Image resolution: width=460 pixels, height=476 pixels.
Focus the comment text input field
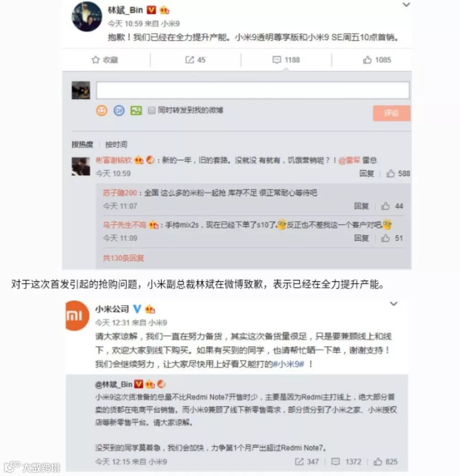(253, 90)
